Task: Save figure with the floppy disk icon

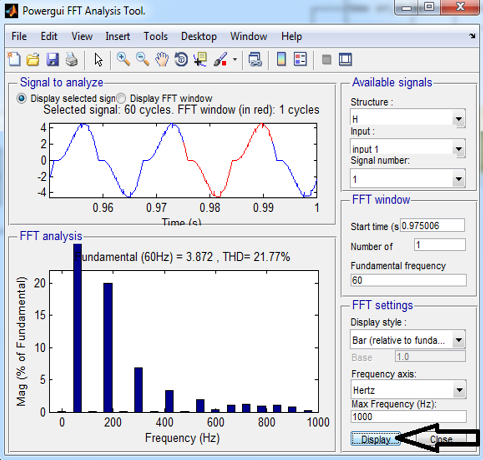Action: (52, 60)
